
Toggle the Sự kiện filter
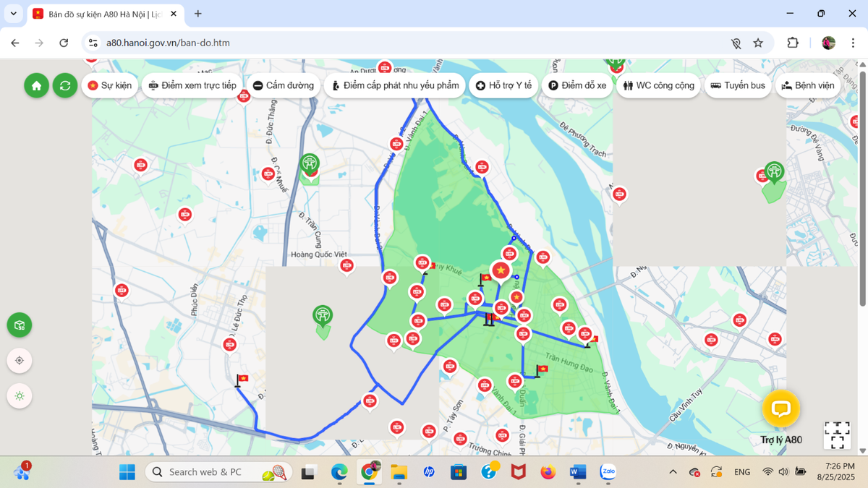click(x=110, y=85)
